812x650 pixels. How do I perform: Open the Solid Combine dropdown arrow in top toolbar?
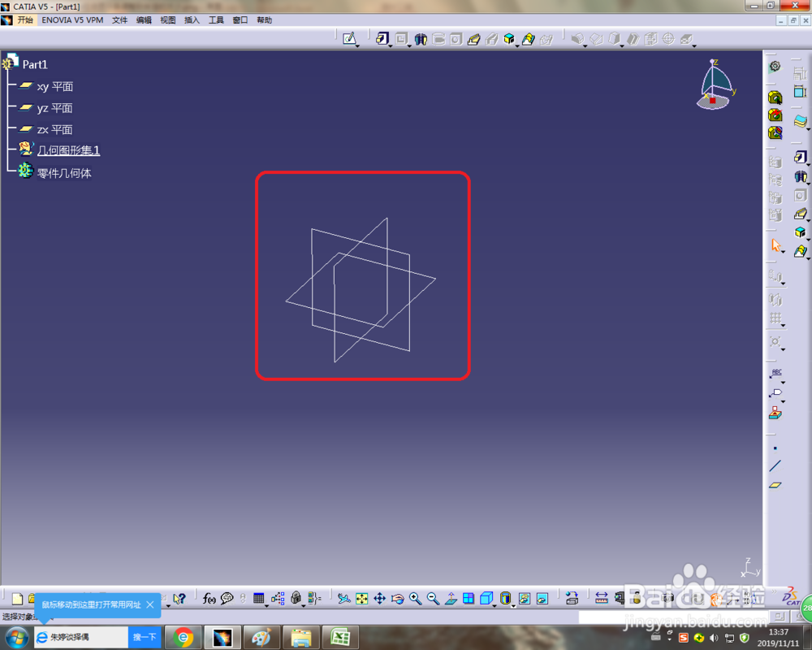[517, 46]
